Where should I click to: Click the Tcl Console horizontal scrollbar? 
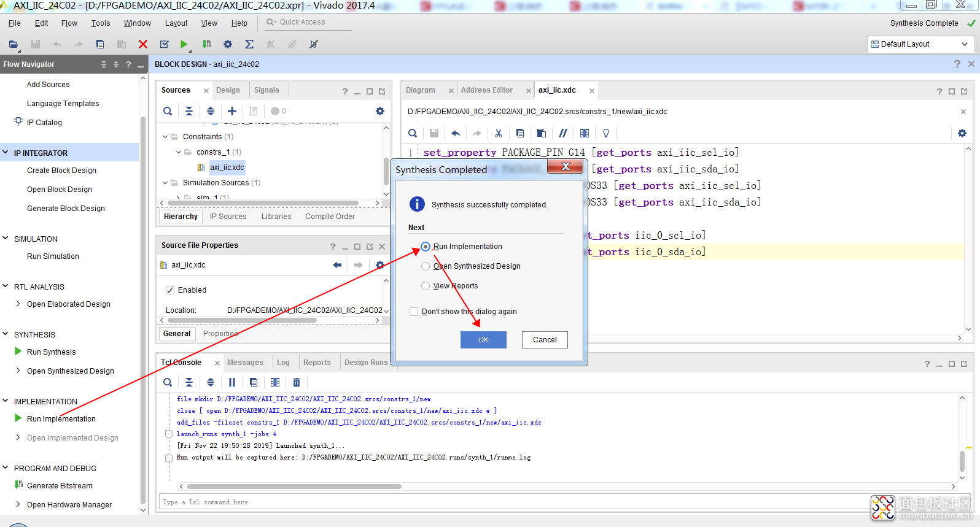point(294,487)
